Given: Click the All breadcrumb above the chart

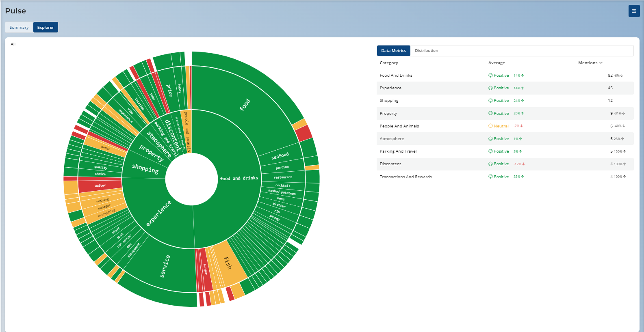Looking at the screenshot, I should (13, 44).
